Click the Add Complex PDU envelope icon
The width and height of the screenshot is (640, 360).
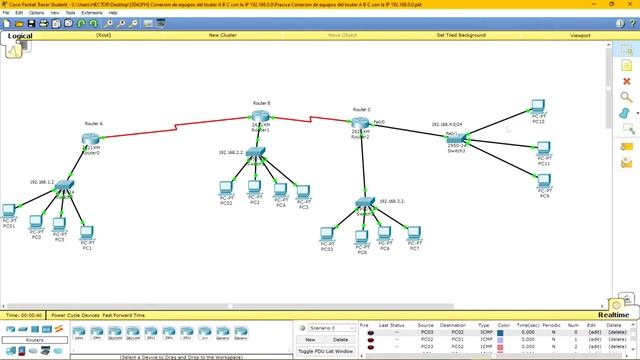pyautogui.click(x=627, y=163)
